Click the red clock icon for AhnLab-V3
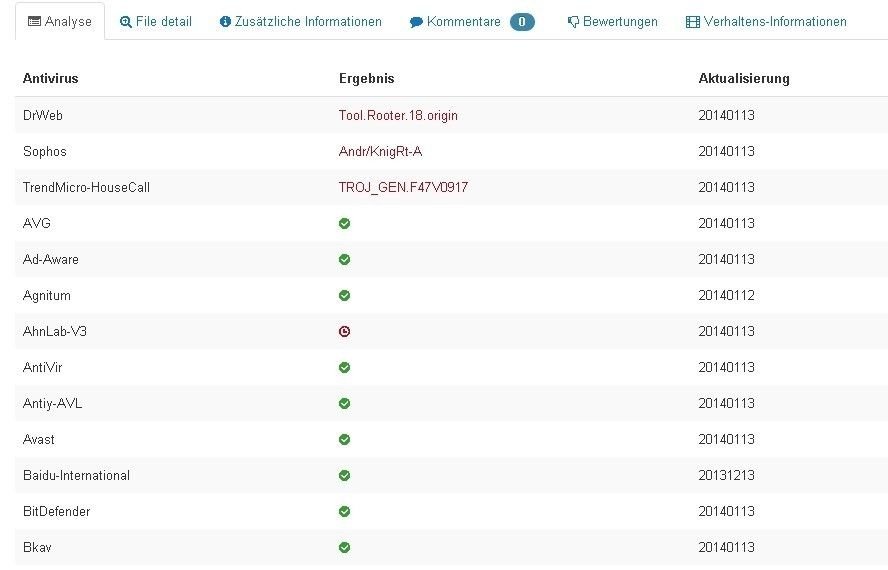Screen dimensions: 888x570 coord(344,331)
